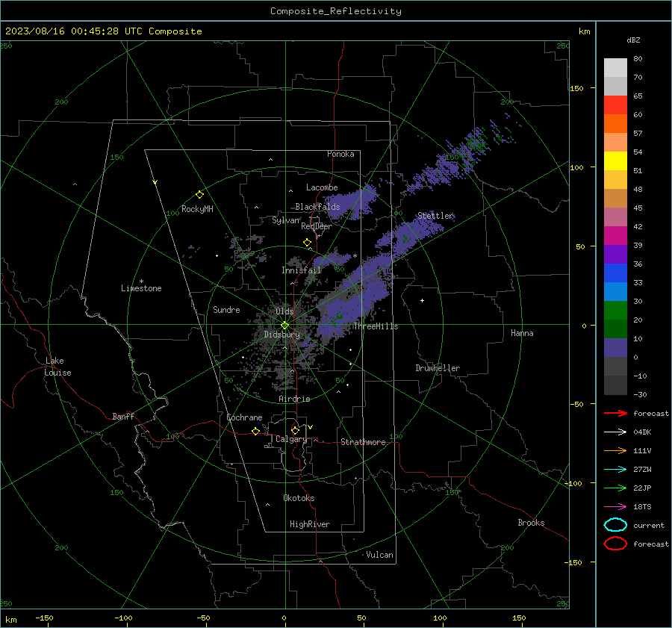Click the red forecast arrow in legend

pos(615,413)
